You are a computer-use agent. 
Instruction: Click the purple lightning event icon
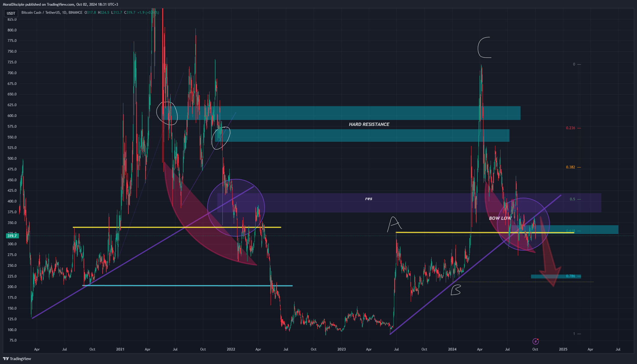[536, 341]
